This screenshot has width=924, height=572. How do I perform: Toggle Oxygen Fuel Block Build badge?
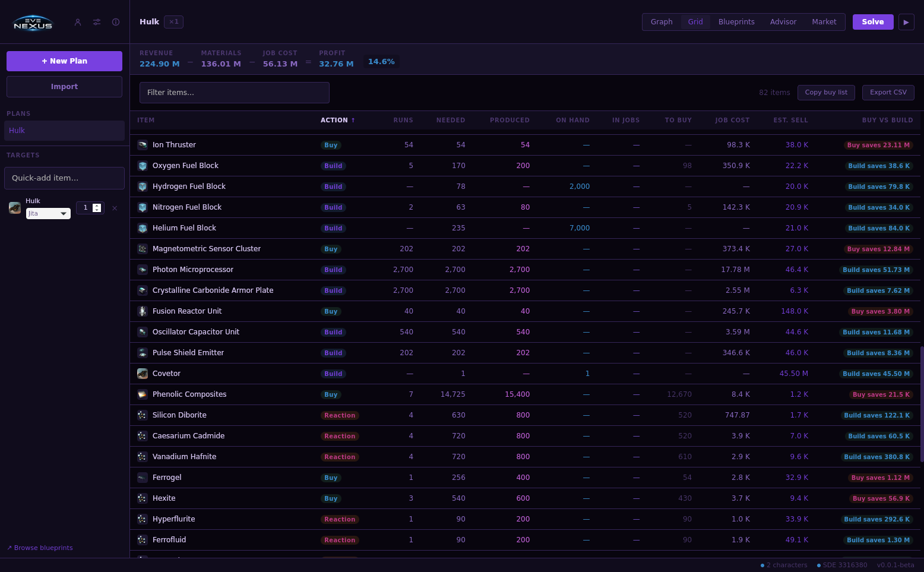click(x=333, y=166)
